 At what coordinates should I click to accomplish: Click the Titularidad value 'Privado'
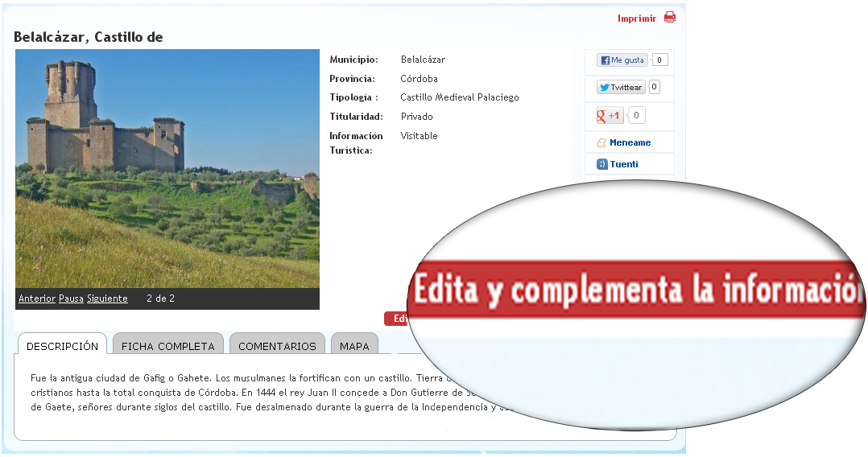417,117
